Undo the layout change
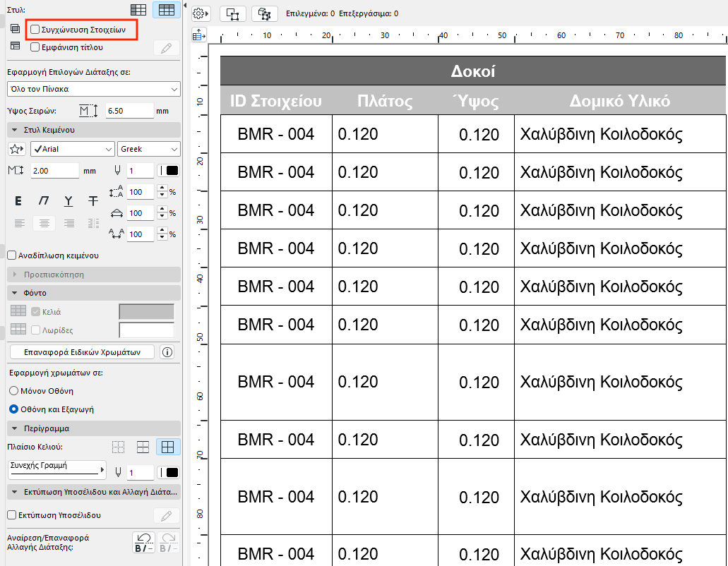The width and height of the screenshot is (728, 566). pos(144,543)
